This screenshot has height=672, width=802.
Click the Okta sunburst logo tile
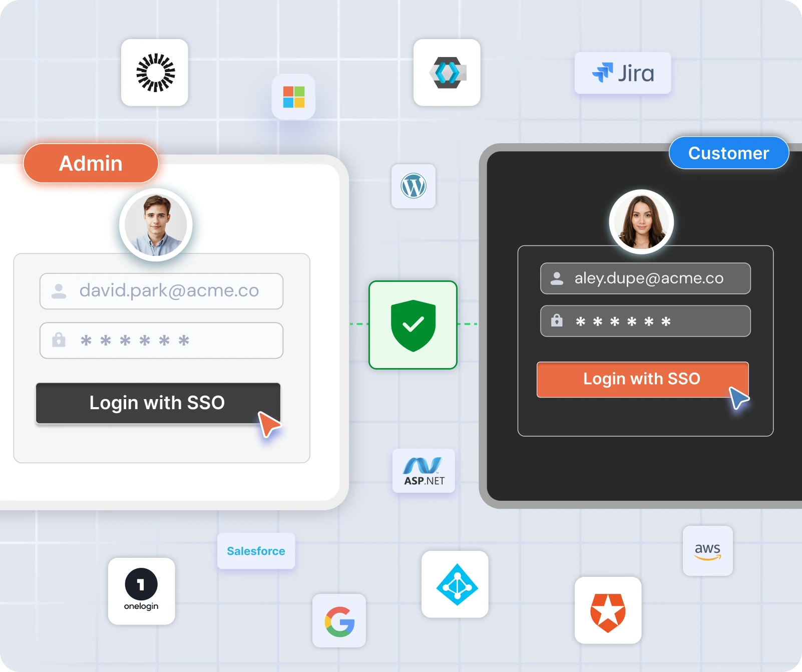[x=155, y=73]
